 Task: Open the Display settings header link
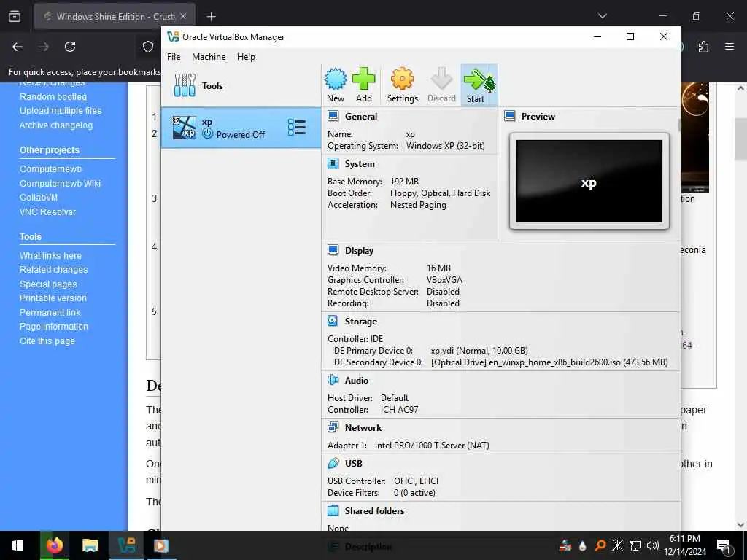click(x=359, y=251)
